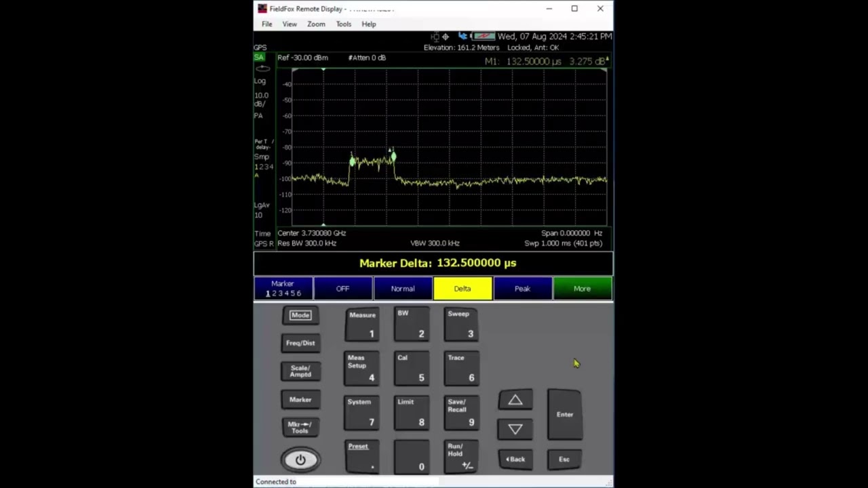Click the FieldFox app icon in title bar
The width and height of the screenshot is (868, 488).
262,9
